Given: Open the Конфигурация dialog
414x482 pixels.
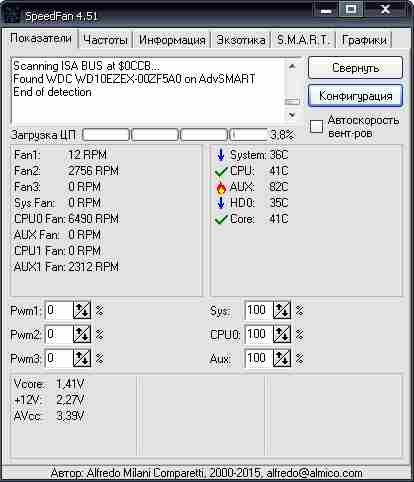Looking at the screenshot, I should point(355,96).
